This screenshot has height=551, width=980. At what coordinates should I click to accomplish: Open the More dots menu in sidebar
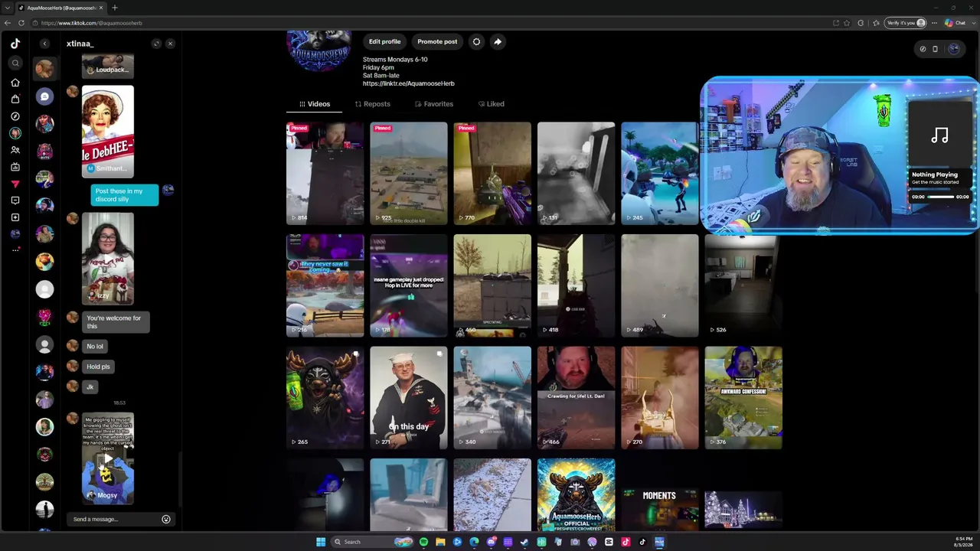click(x=15, y=249)
